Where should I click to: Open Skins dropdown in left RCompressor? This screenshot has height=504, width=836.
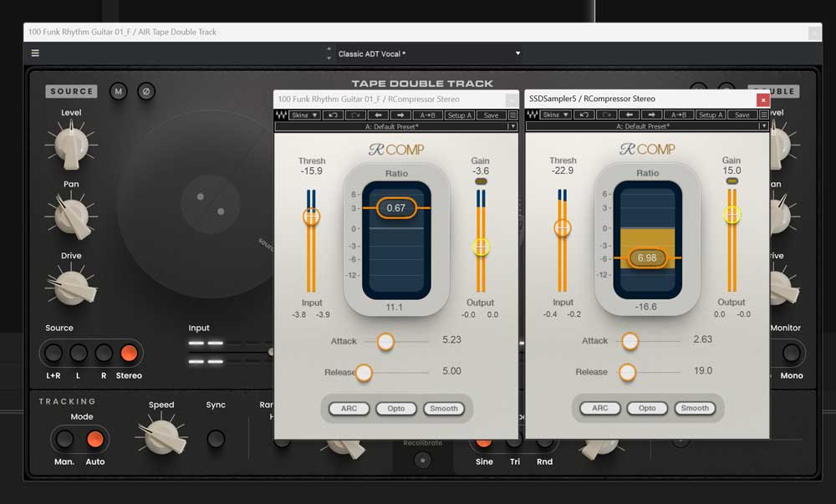point(304,115)
